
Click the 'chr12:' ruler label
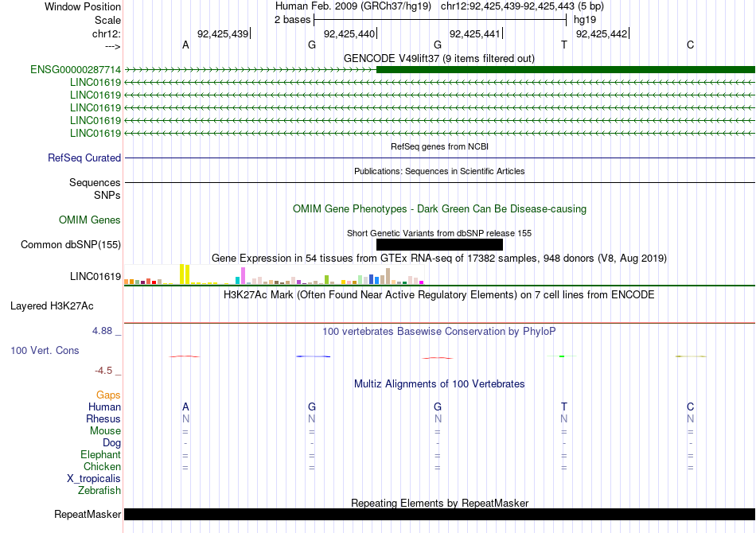tap(107, 34)
